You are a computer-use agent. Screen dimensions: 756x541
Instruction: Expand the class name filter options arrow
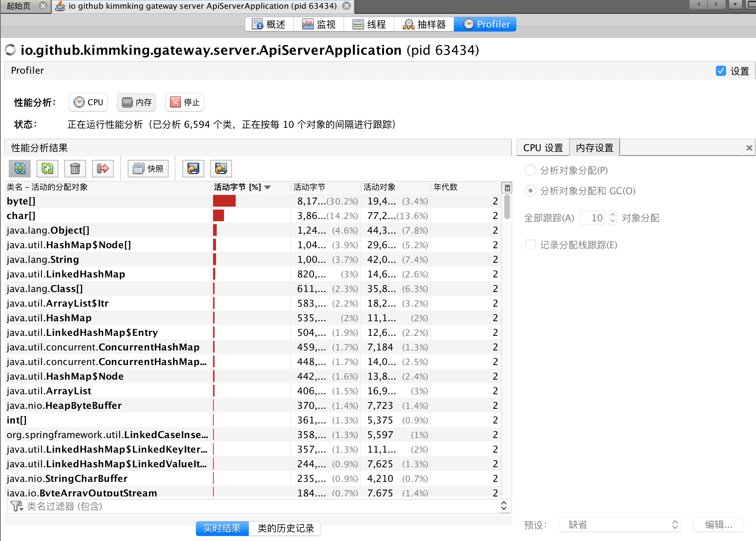click(504, 506)
